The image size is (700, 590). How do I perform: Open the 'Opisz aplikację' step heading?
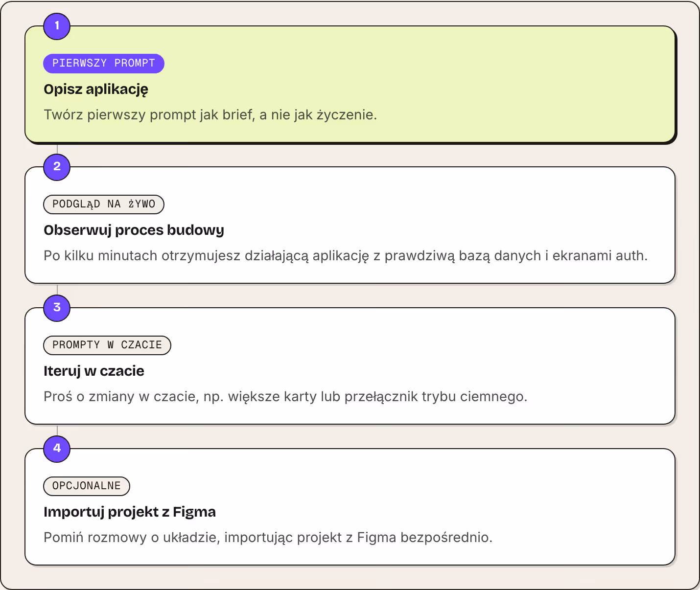(96, 90)
